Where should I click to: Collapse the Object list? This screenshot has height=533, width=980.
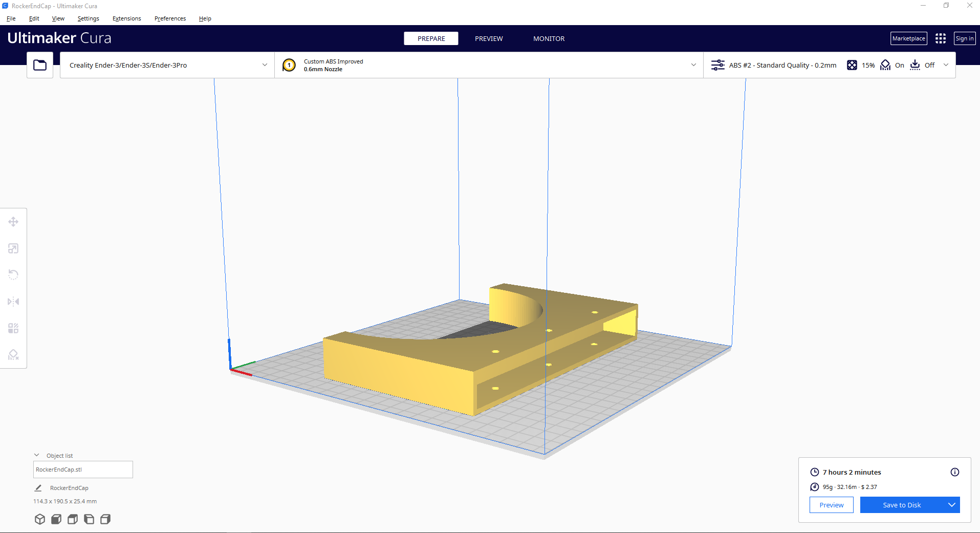pos(37,455)
